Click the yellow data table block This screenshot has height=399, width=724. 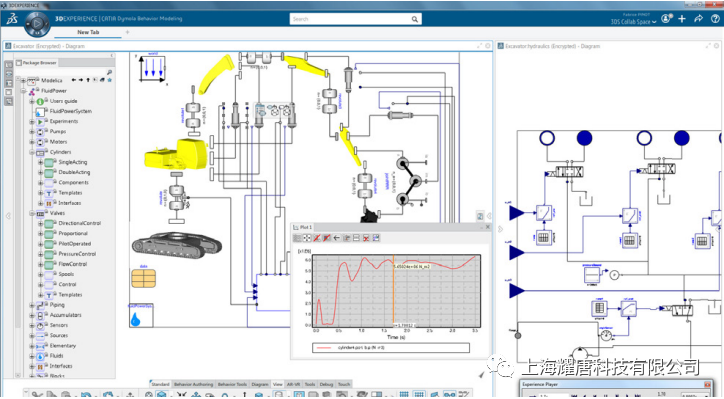pos(144,278)
